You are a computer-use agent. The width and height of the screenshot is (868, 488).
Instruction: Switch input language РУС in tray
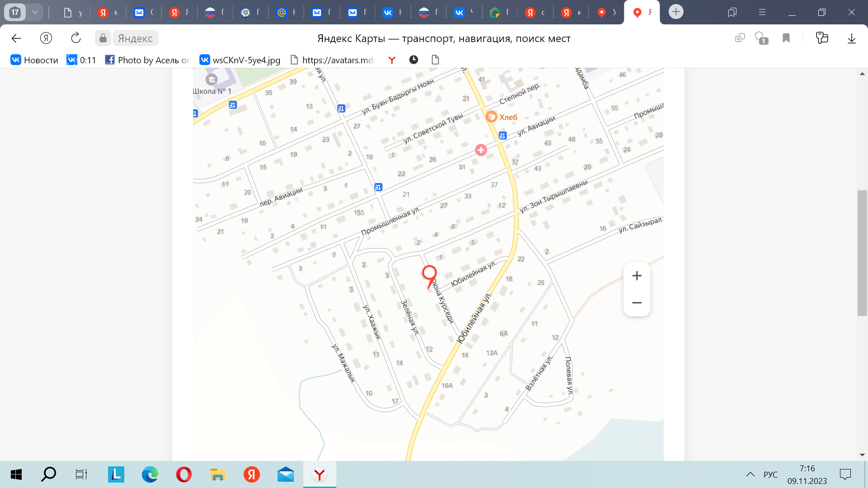coord(770,474)
